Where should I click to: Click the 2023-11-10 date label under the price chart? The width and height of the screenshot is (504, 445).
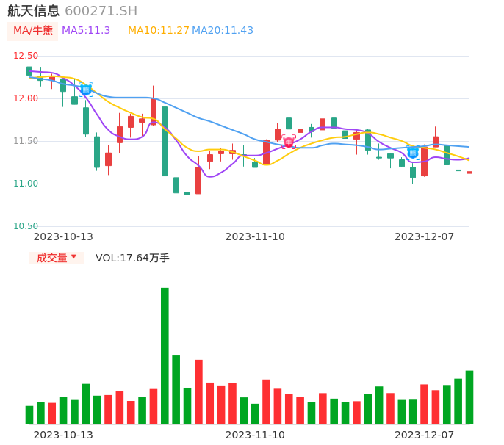pyautogui.click(x=255, y=236)
